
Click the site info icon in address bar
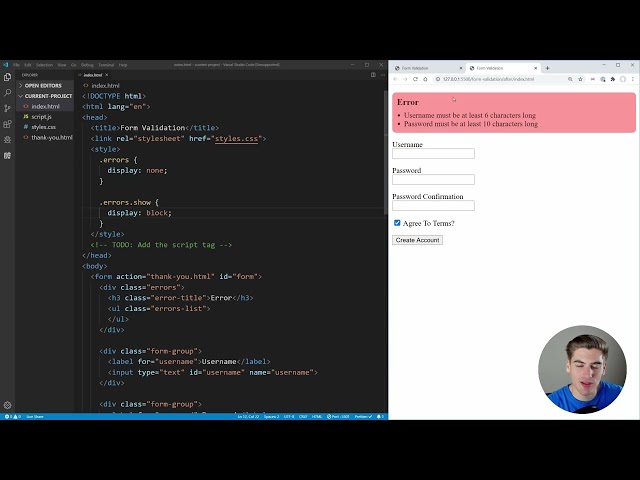pos(438,79)
